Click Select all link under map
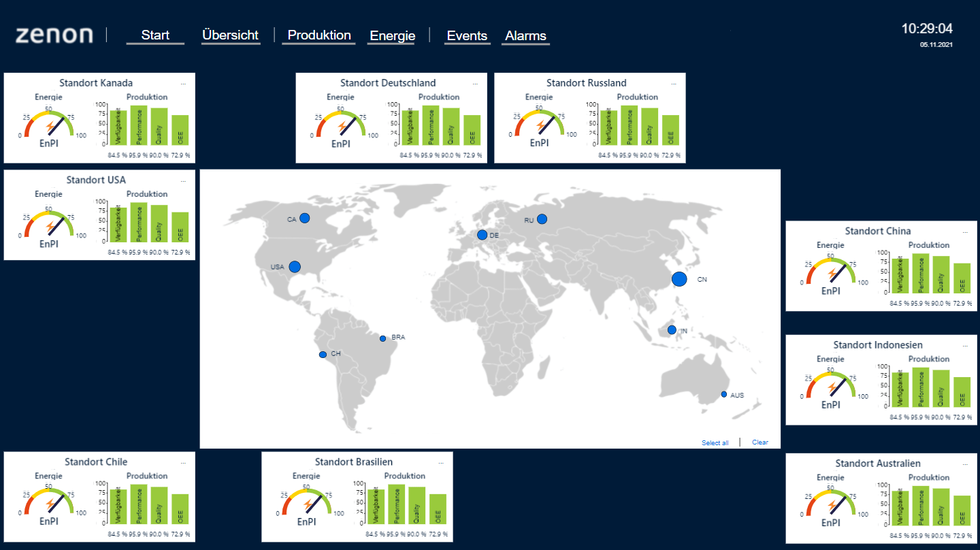 (715, 443)
